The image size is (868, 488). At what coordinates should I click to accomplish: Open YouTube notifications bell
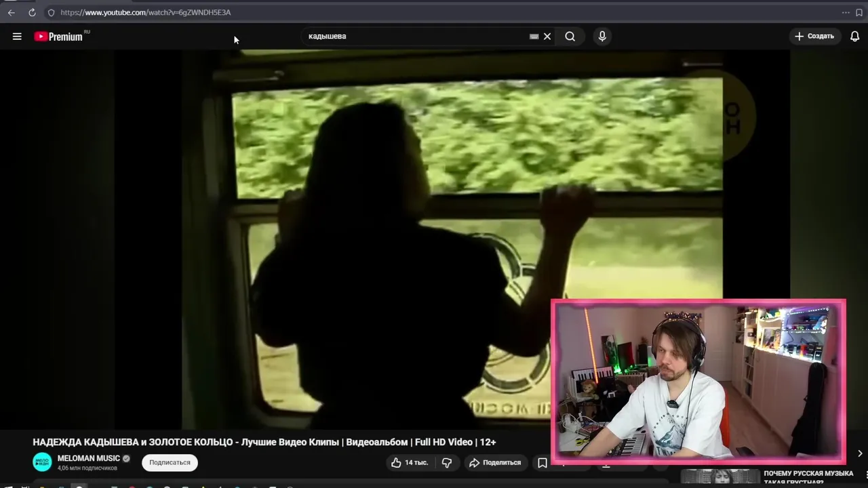pos(855,37)
